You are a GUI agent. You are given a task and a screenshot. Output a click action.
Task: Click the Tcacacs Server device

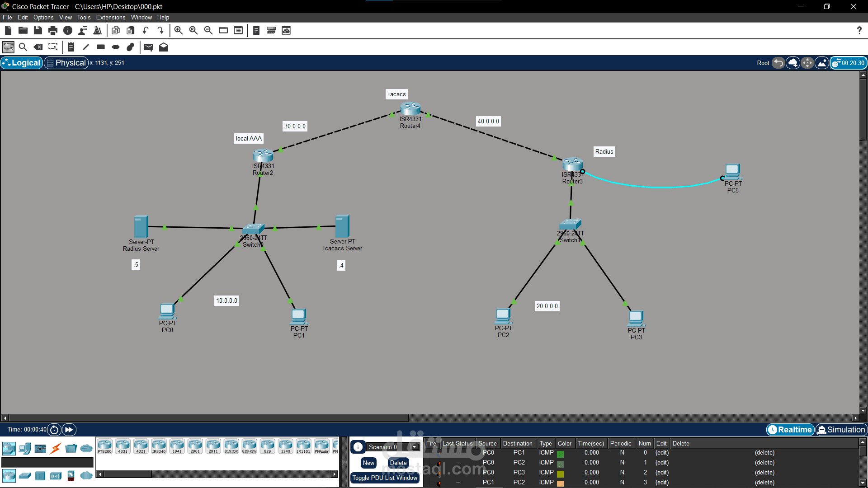342,226
